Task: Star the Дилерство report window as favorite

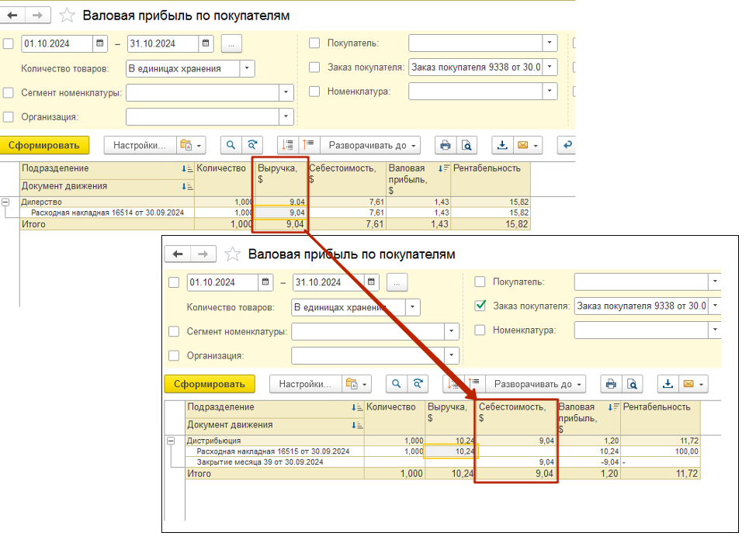Action: coord(68,16)
